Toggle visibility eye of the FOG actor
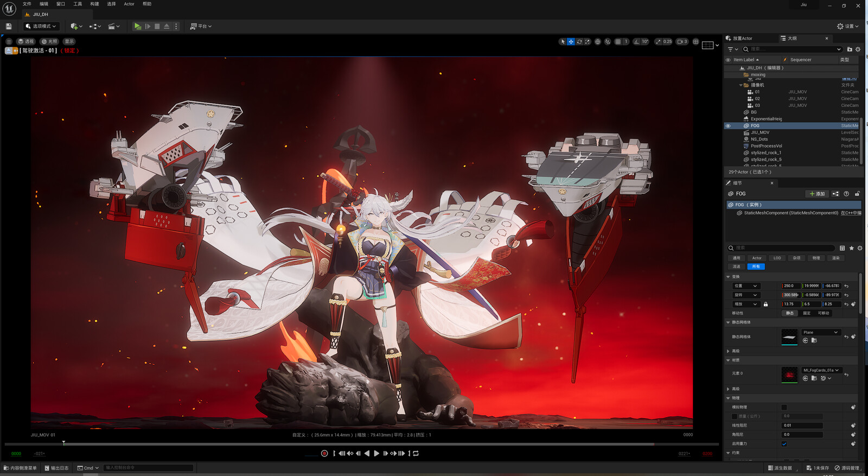The height and width of the screenshot is (476, 868). [x=728, y=126]
